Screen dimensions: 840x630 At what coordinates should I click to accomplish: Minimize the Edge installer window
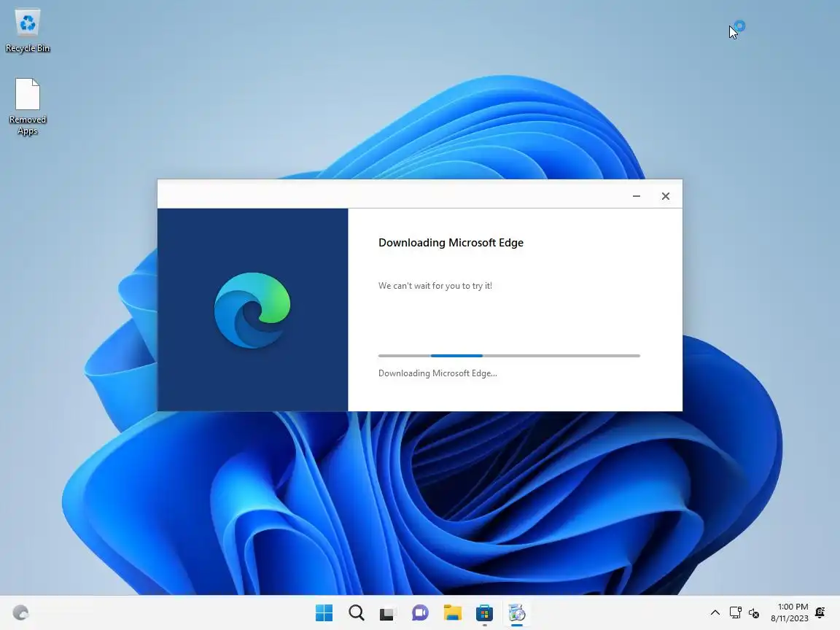pos(637,196)
